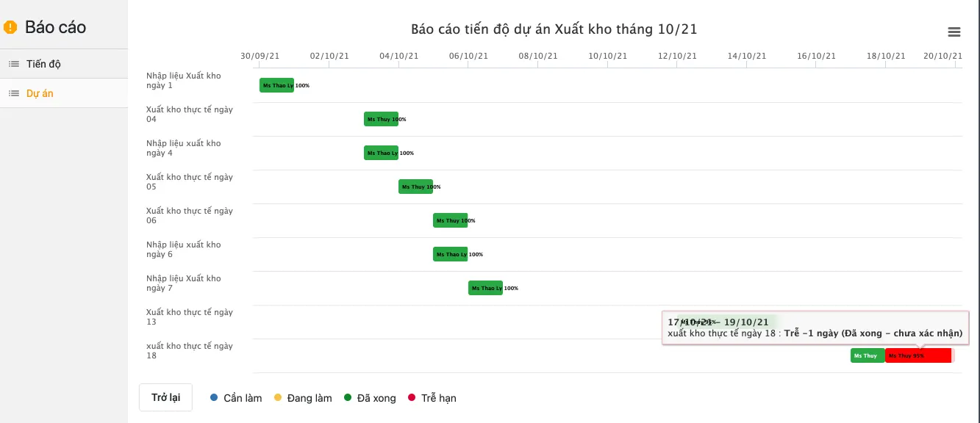Screen dimensions: 980x423
Task: Toggle the Đang làm legend series
Action: pyautogui.click(x=303, y=398)
